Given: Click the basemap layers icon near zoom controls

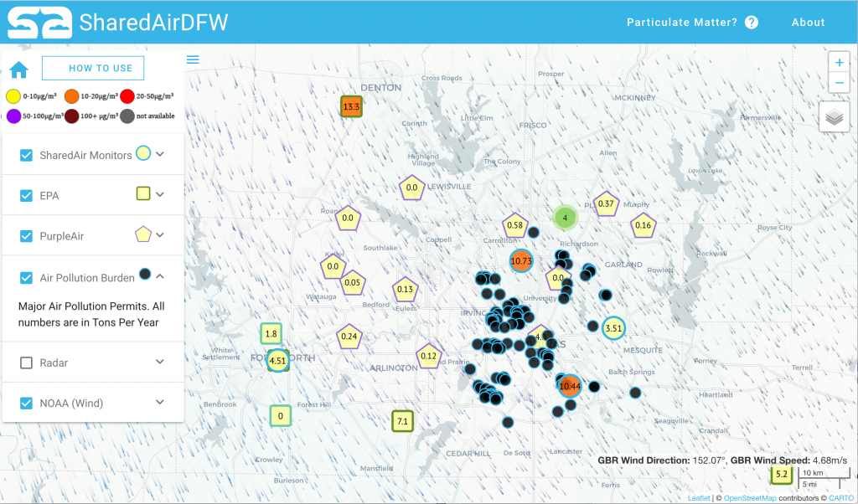Looking at the screenshot, I should [835, 116].
